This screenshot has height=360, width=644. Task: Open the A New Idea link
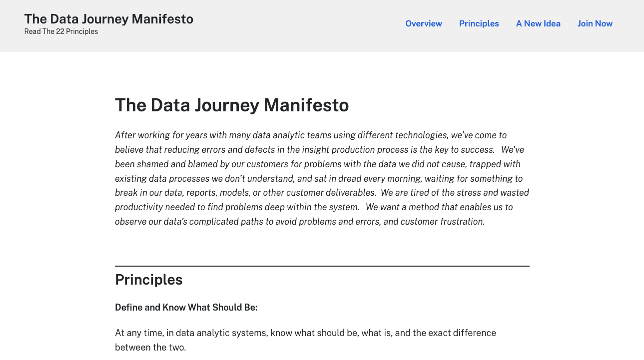click(538, 23)
